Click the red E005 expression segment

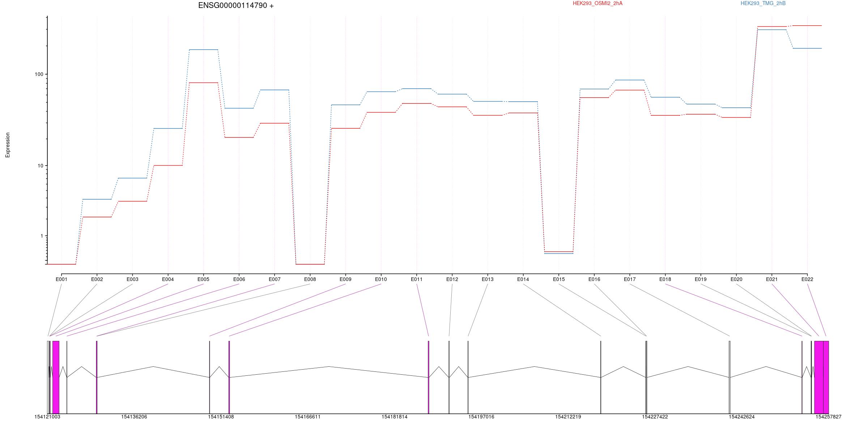[203, 83]
